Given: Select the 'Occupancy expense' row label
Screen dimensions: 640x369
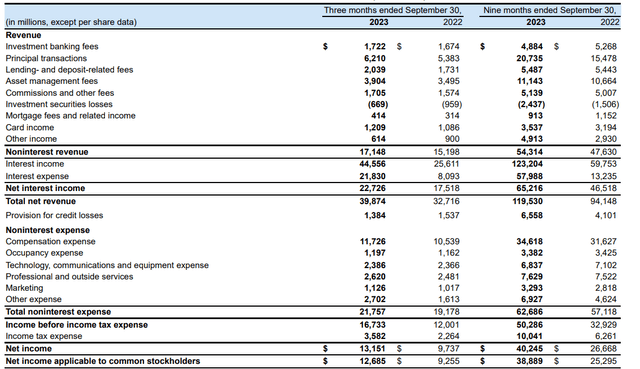Looking at the screenshot, I should [44, 253].
